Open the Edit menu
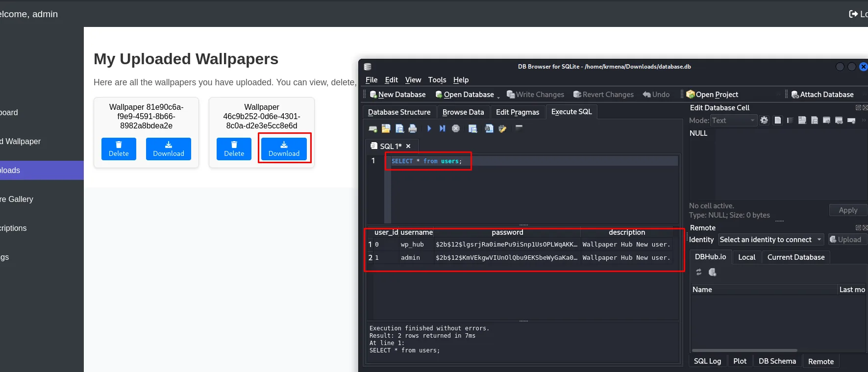This screenshot has height=372, width=868. click(391, 80)
